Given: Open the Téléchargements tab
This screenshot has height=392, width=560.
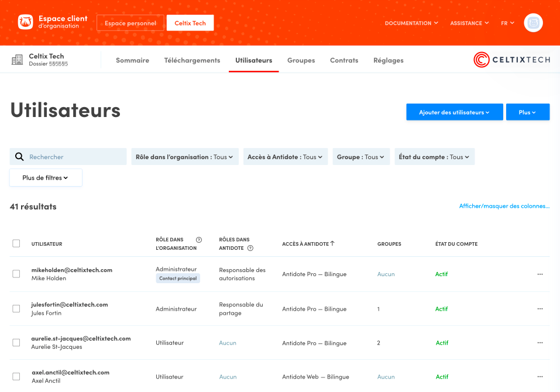Looking at the screenshot, I should (x=192, y=60).
